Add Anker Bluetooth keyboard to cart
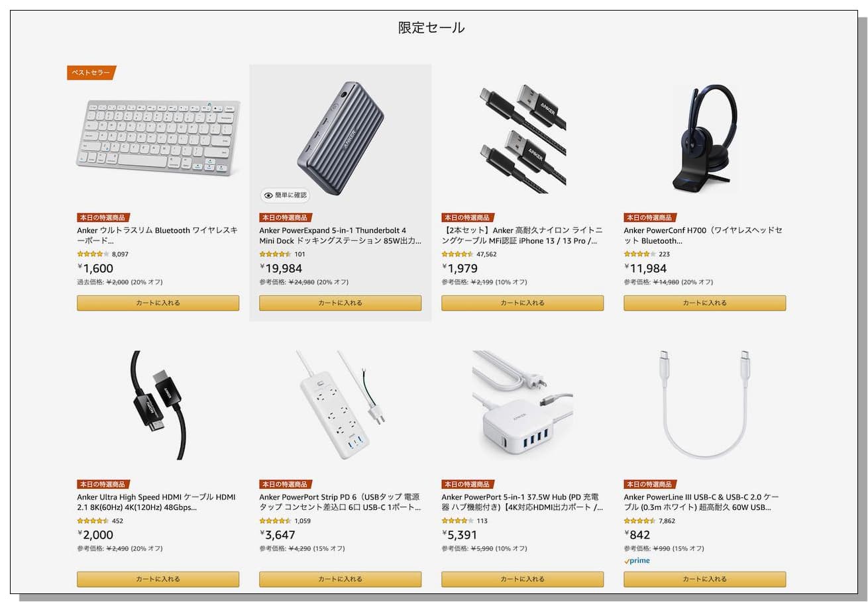Viewport: 868px width, 604px height. [158, 303]
